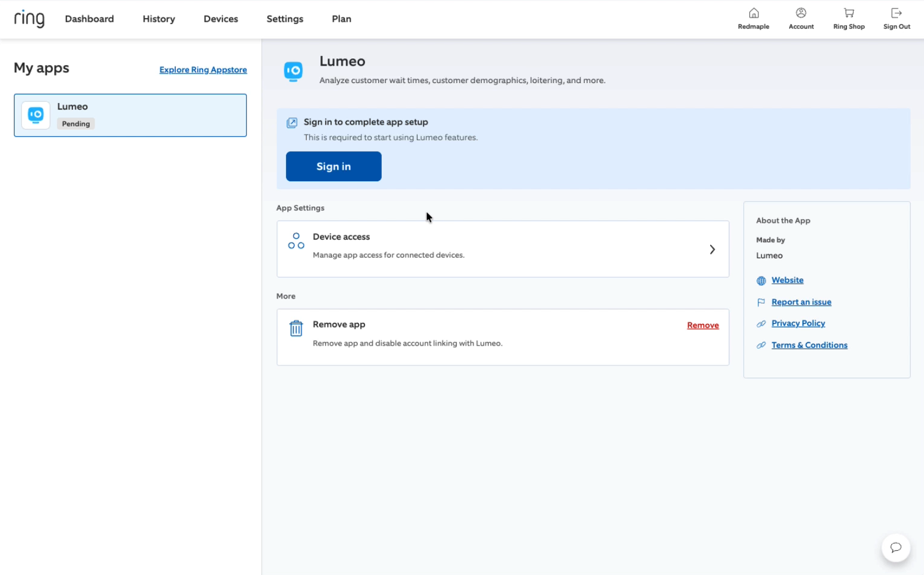Open the Terms & Conditions link
The height and width of the screenshot is (575, 924).
[809, 345]
